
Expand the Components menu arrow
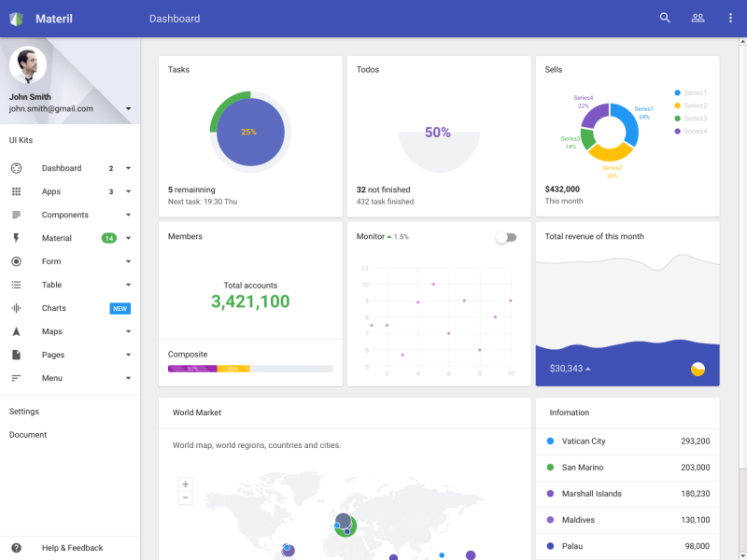click(128, 215)
